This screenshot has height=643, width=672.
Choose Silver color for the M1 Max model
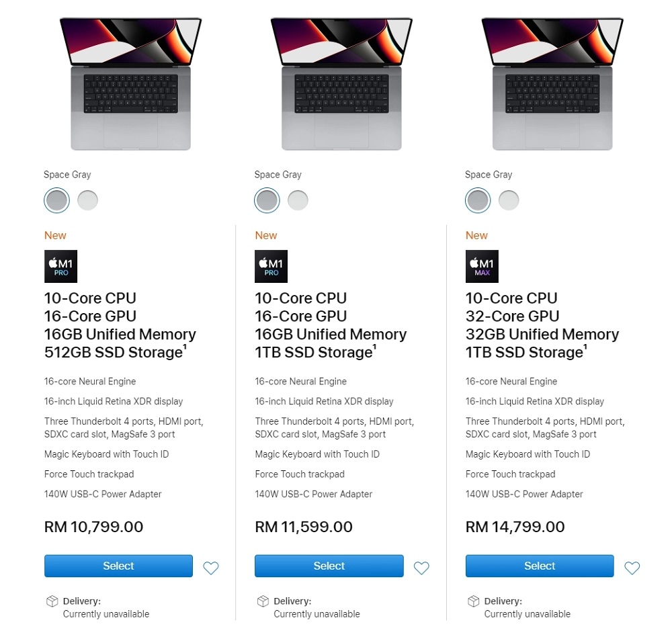509,200
